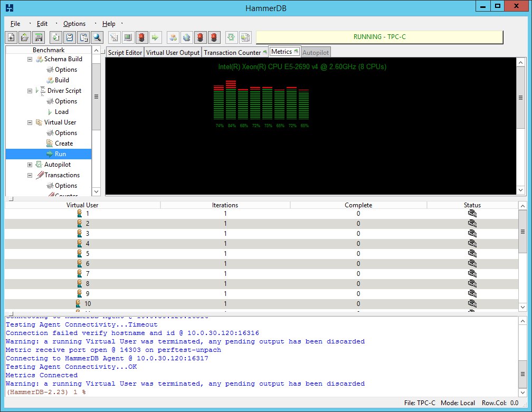Select the disabled Autopilot tab
532x412 pixels.
point(316,53)
